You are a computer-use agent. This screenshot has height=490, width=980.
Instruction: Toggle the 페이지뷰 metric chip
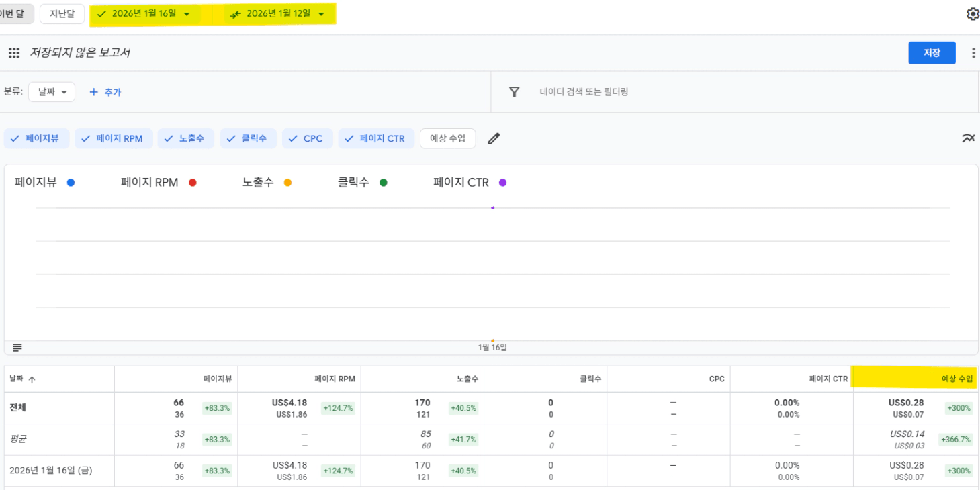point(35,138)
